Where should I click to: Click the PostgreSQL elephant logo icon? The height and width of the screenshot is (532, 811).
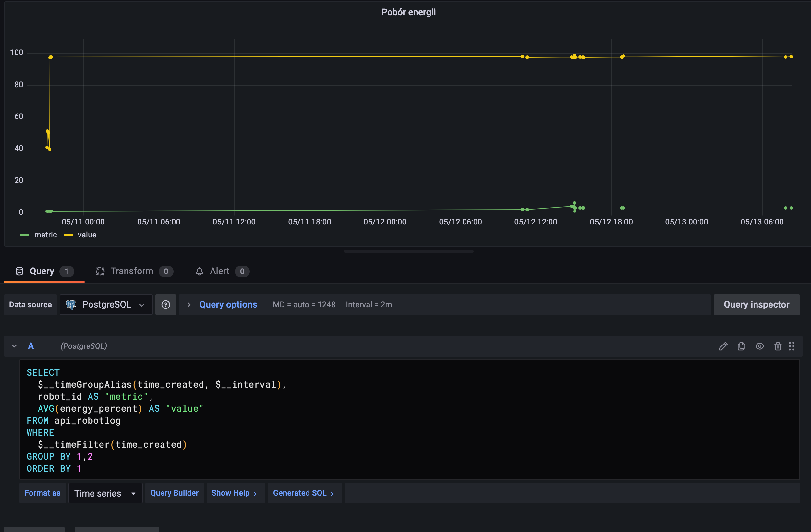coord(70,305)
